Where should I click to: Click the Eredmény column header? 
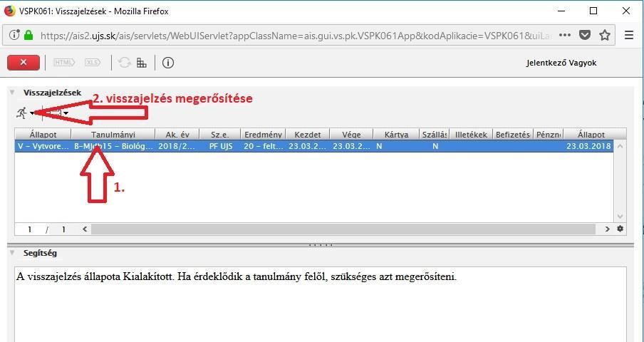point(263,134)
